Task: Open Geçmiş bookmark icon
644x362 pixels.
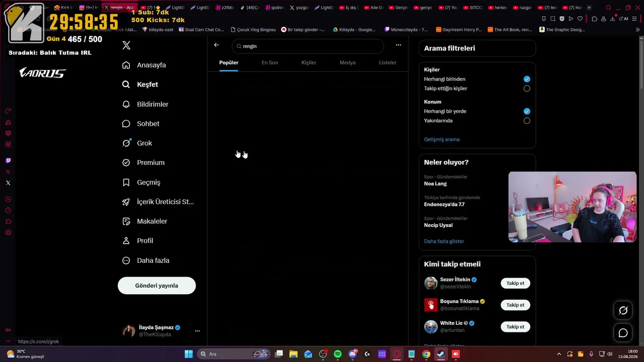Action: [126, 183]
